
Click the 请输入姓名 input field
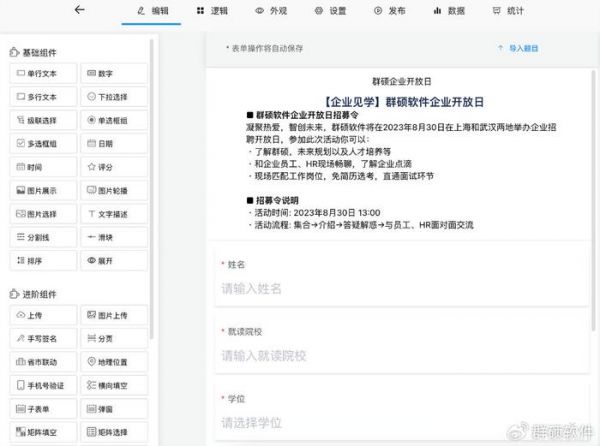(x=400, y=289)
